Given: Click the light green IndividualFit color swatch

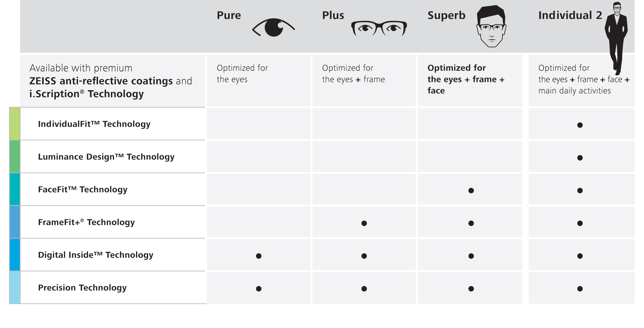Looking at the screenshot, I should 15,124.
